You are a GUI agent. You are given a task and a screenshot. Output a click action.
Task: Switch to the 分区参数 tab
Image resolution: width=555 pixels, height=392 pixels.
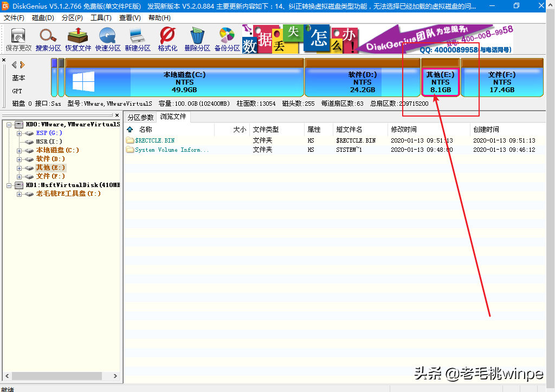tap(140, 117)
